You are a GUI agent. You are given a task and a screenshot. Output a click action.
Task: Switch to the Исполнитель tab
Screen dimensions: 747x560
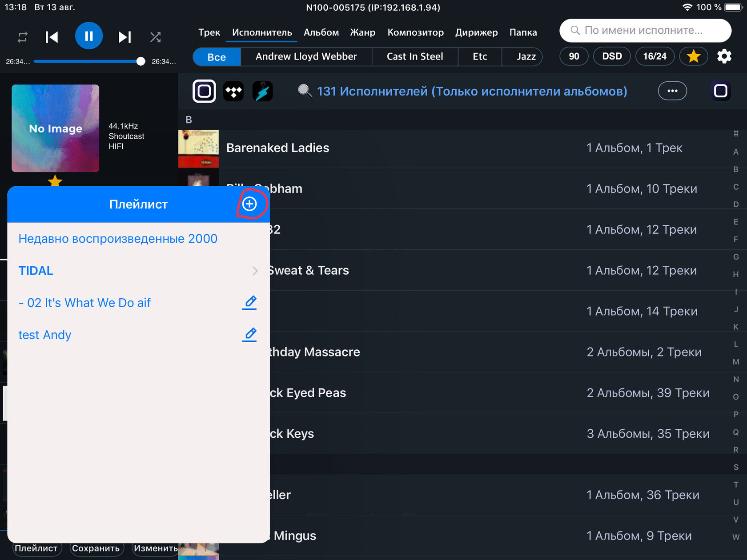[x=262, y=32]
